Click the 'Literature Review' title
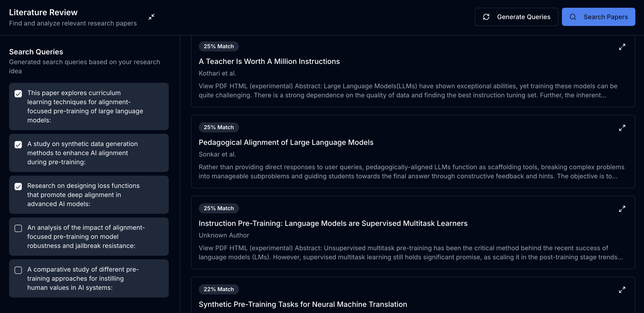This screenshot has width=644, height=313. 43,12
